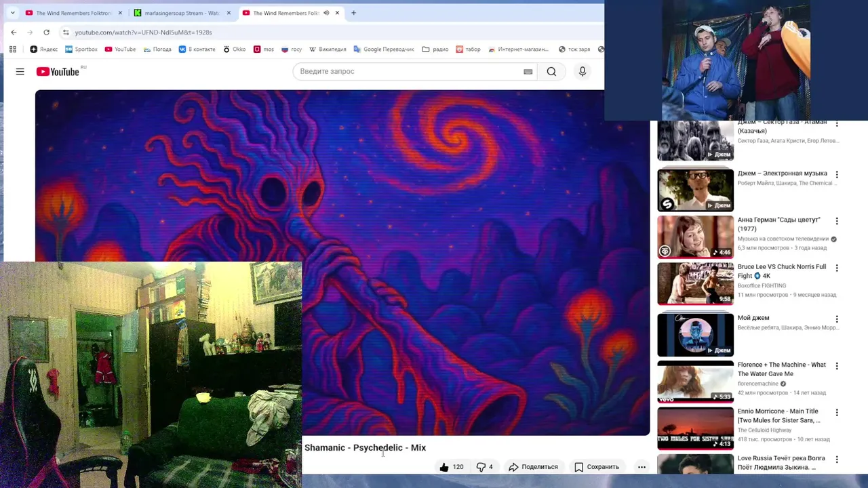
Task: Open Love Russia Течёт река Волга title
Action: (x=781, y=463)
